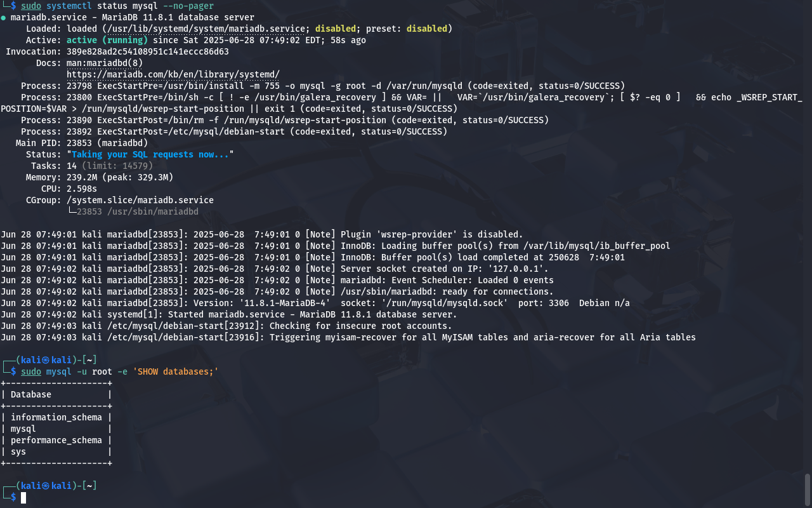Click the 'systemctl' command word
The image size is (812, 508).
pos(69,6)
